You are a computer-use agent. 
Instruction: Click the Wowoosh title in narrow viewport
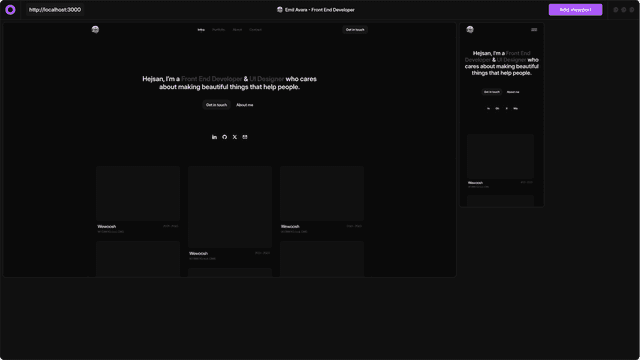[475, 183]
